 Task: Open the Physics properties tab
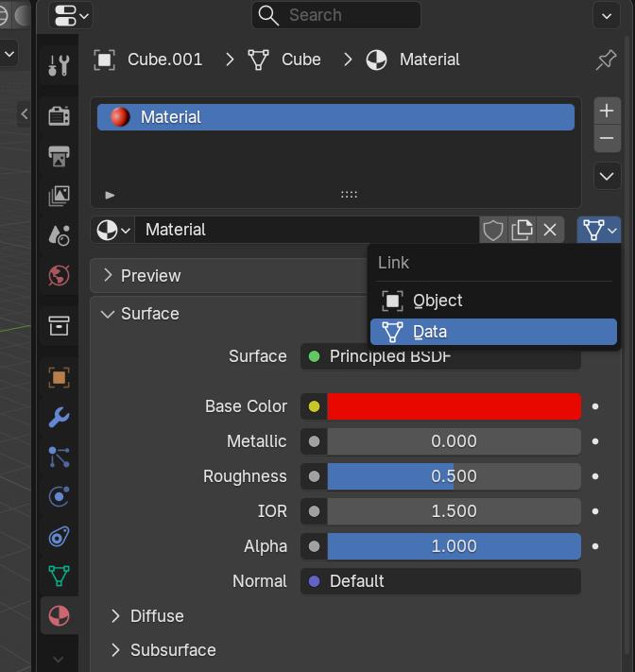(x=60, y=497)
